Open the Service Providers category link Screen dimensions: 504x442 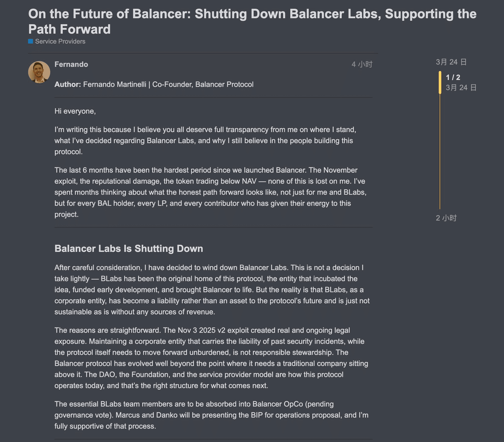(60, 41)
